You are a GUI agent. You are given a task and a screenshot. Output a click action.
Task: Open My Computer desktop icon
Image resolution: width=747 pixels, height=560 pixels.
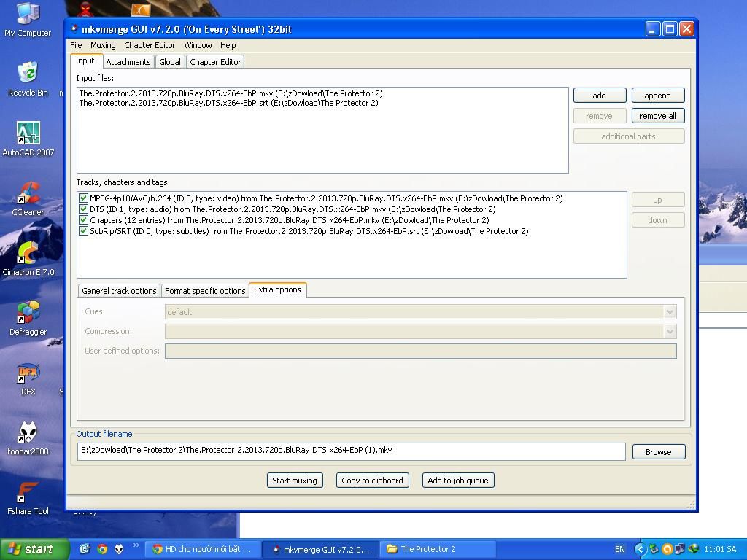(x=28, y=19)
